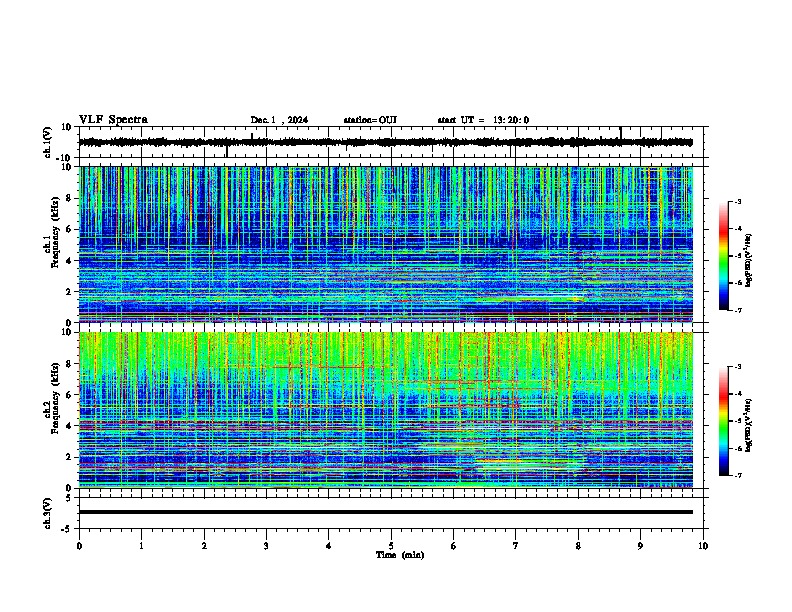Click the time axis tick label "5"

click(x=391, y=546)
